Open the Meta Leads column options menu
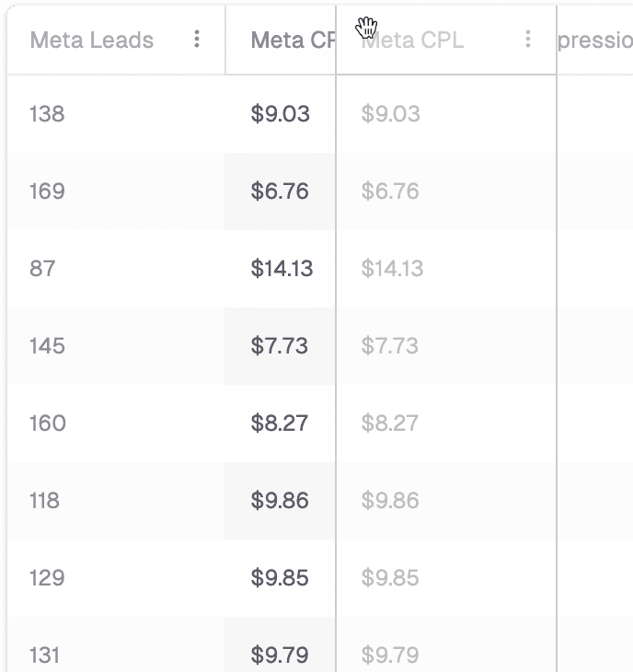Viewport: 633px width, 672px height. [x=197, y=39]
